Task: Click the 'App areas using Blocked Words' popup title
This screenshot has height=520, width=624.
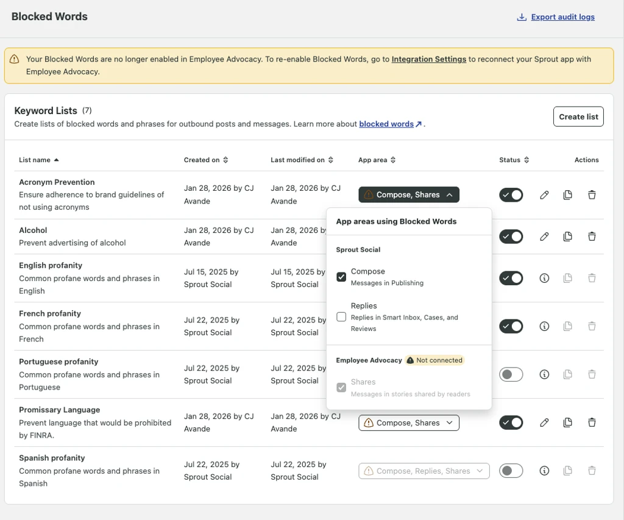Action: point(396,222)
